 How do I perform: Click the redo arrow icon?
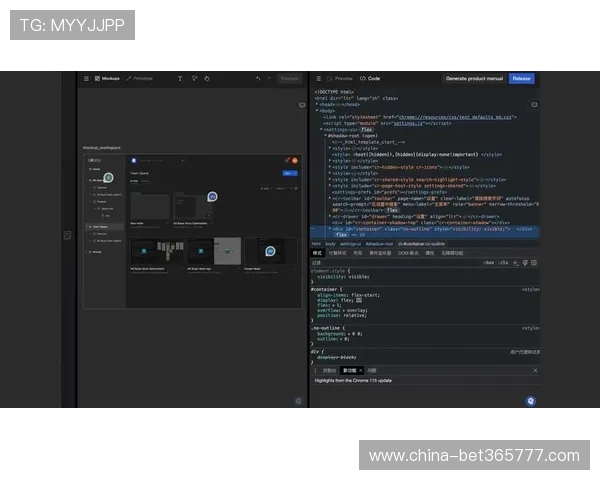tap(269, 78)
